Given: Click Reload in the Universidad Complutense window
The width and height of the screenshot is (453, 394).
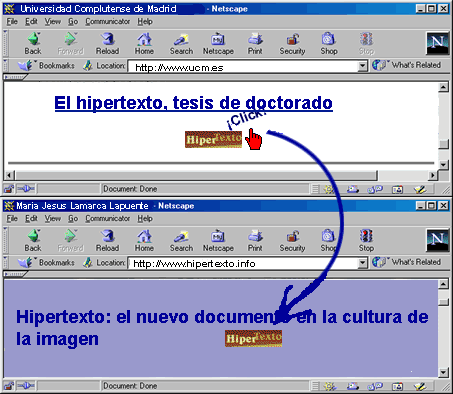Looking at the screenshot, I should coord(107,44).
